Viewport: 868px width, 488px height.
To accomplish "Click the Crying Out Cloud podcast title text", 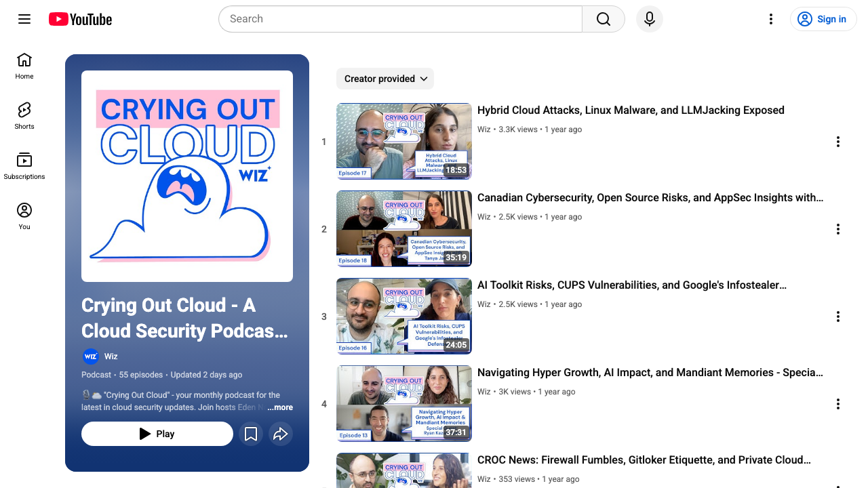I will point(184,318).
